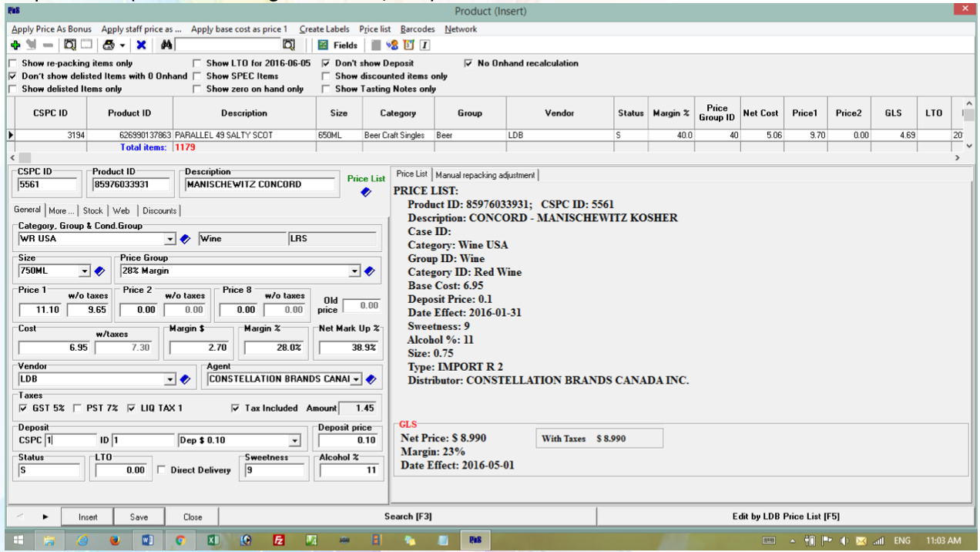Check Show Tasting Notes only

(x=327, y=89)
